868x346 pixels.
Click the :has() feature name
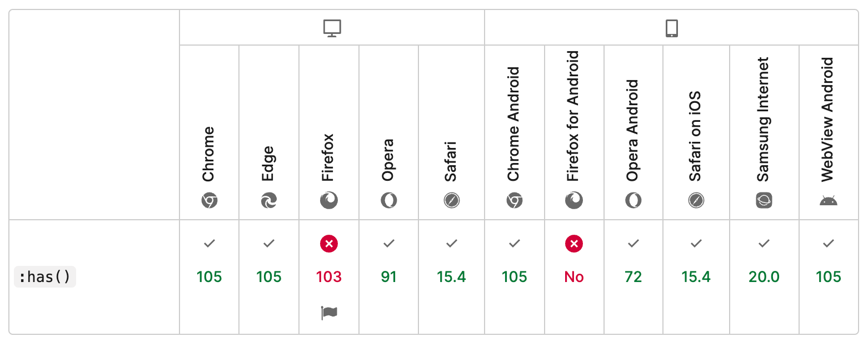click(44, 276)
